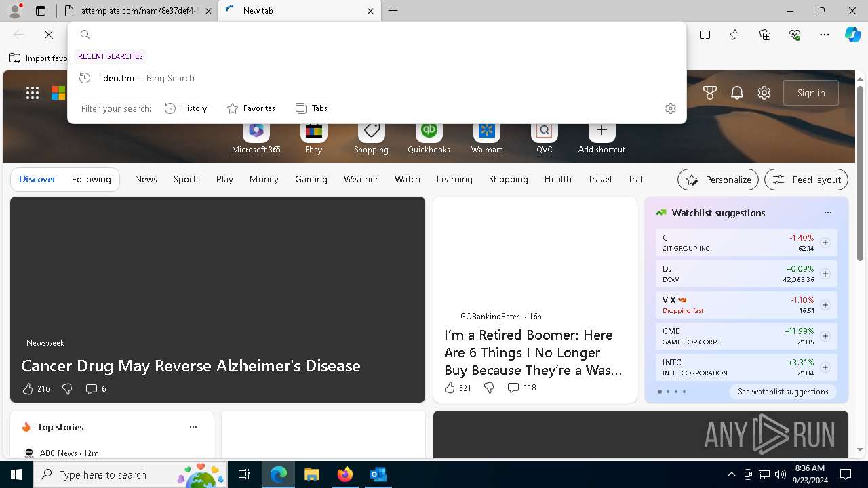This screenshot has height=488, width=868.
Task: Click the Personalize button
Action: pos(718,180)
